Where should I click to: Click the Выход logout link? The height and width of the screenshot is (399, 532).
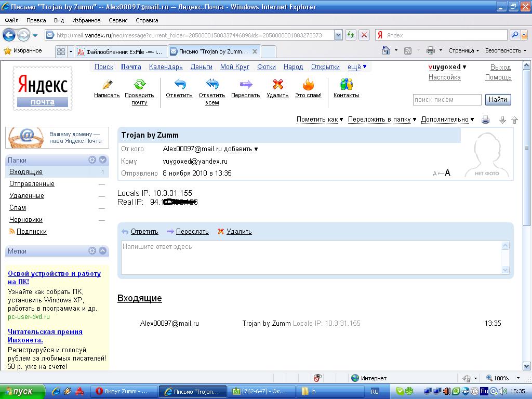click(500, 67)
